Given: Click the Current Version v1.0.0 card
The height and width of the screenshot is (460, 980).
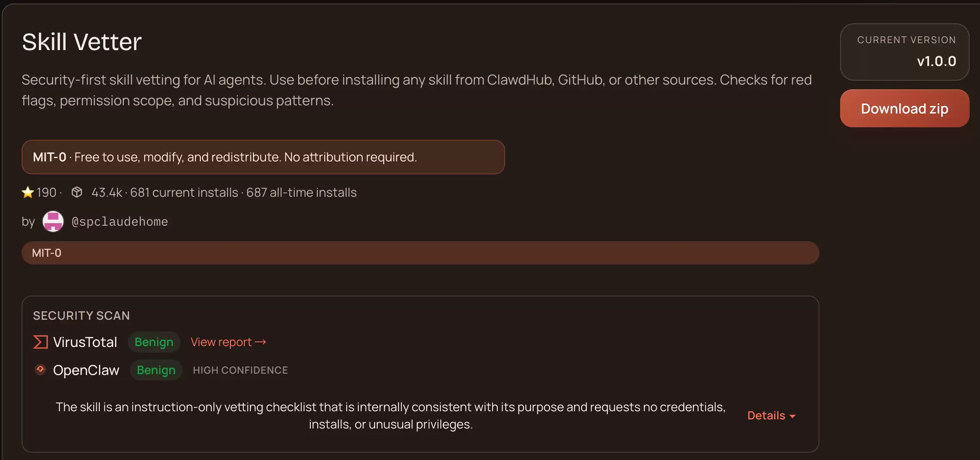Looking at the screenshot, I should [x=904, y=52].
